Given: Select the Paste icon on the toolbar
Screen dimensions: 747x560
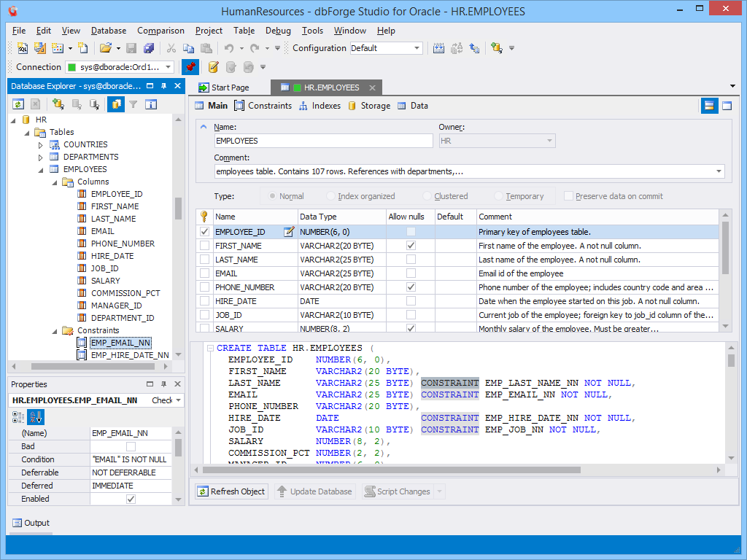Looking at the screenshot, I should [207, 49].
